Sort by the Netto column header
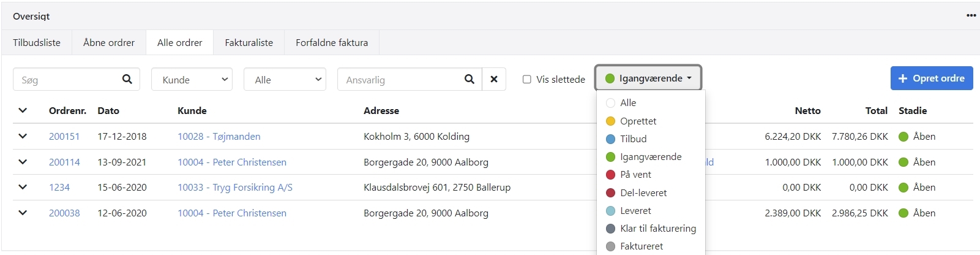Screen dimensions: 980x255 pos(807,111)
